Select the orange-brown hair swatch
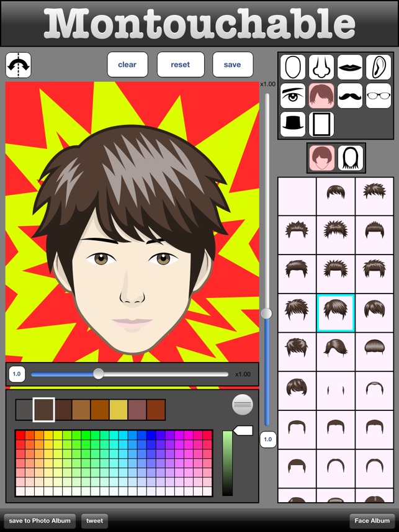The width and height of the screenshot is (399, 532). click(x=100, y=410)
